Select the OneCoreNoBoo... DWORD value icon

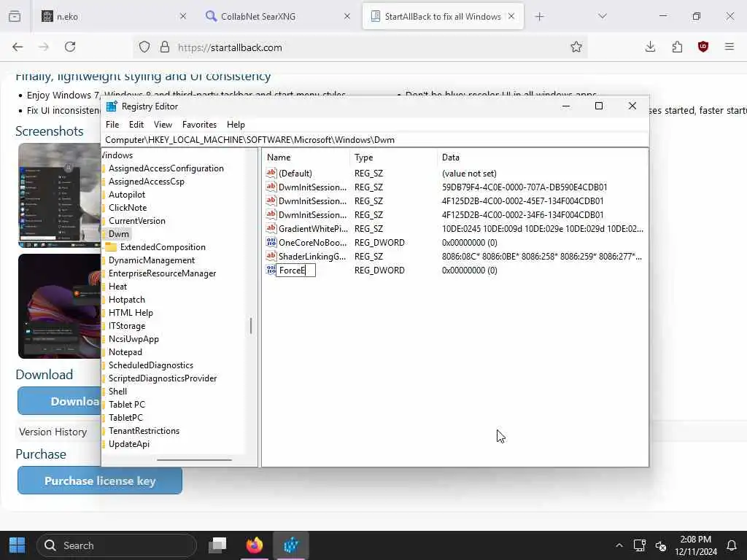(271, 242)
